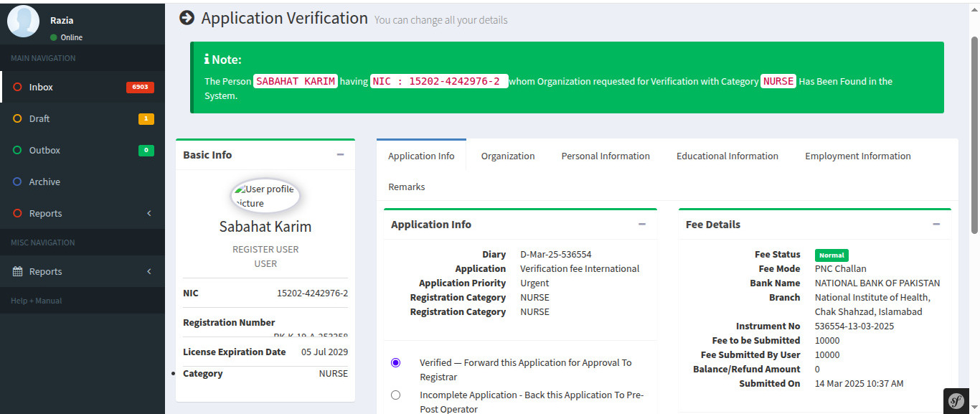
Task: Collapse the Application Info box
Action: [642, 225]
